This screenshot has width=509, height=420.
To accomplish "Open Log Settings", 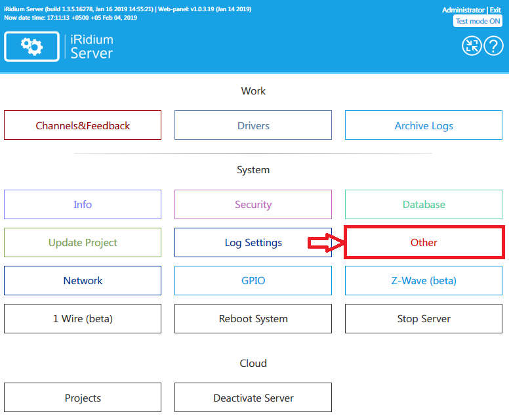I will click(253, 243).
